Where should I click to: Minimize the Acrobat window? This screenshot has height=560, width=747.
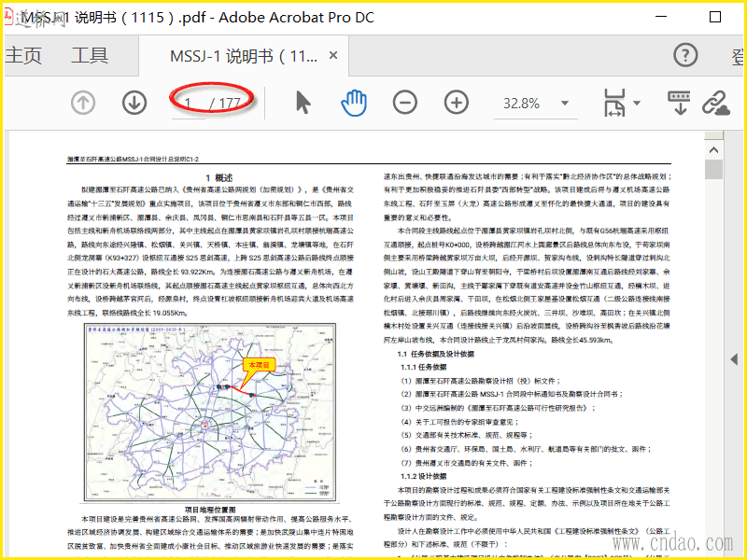pos(661,17)
